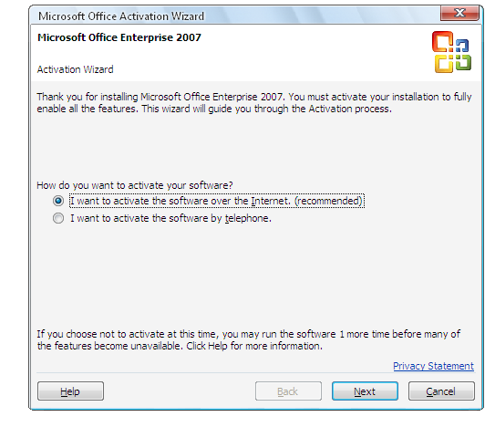The image size is (485, 448).
Task: Click the green square of the Office logo
Action: click(x=463, y=62)
